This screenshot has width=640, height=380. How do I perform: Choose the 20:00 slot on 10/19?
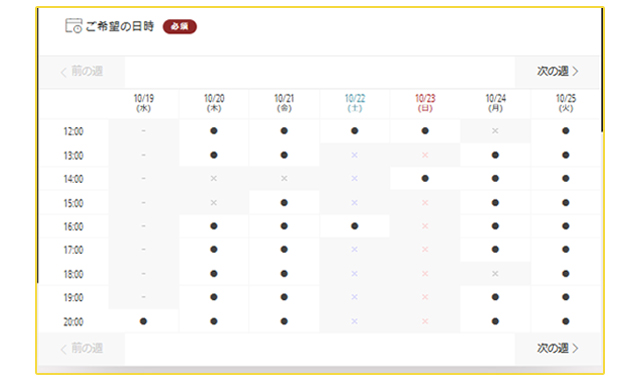[x=143, y=322]
